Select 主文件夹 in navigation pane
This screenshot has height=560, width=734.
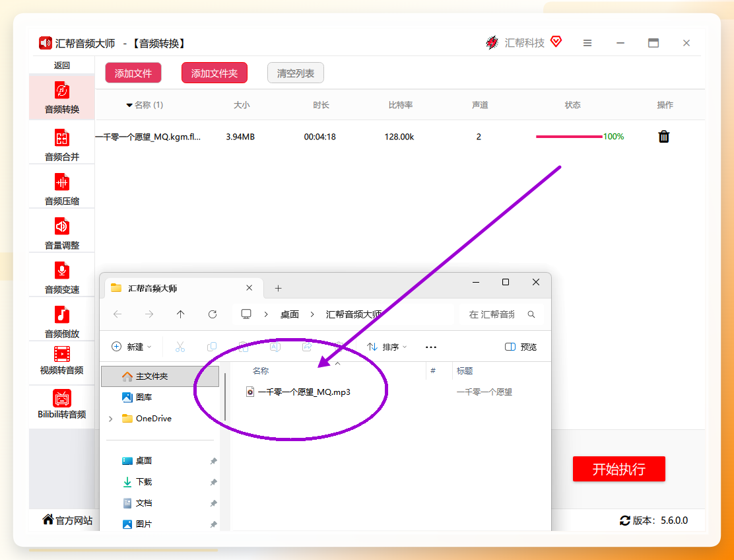160,376
